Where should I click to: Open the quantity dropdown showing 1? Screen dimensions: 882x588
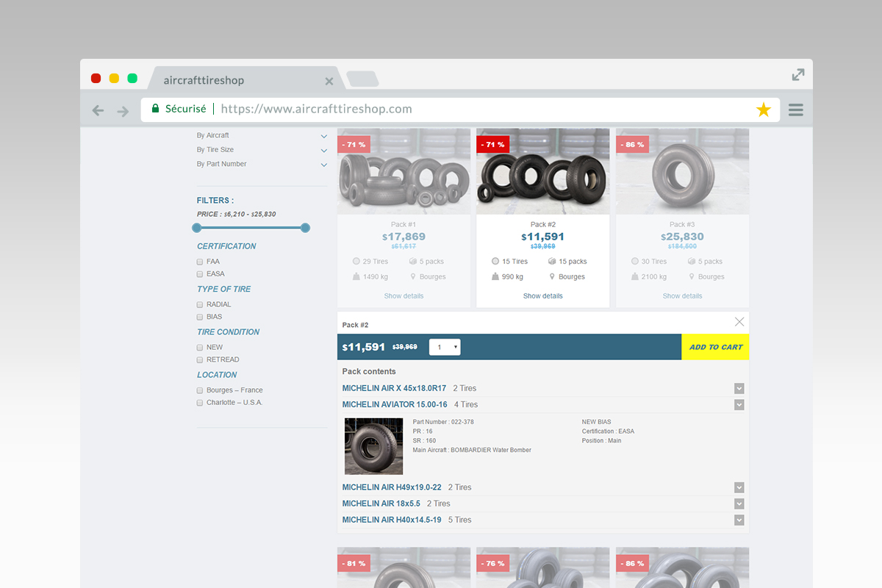[x=445, y=347]
